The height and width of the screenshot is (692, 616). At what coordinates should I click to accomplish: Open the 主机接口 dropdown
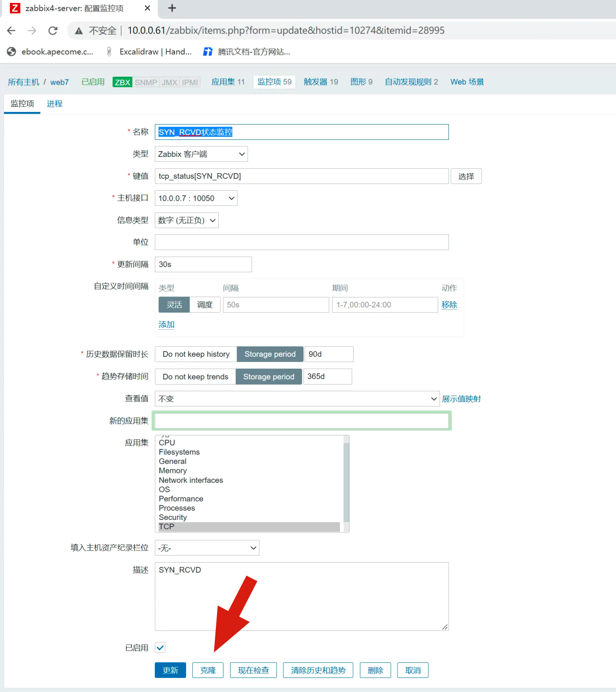click(196, 198)
